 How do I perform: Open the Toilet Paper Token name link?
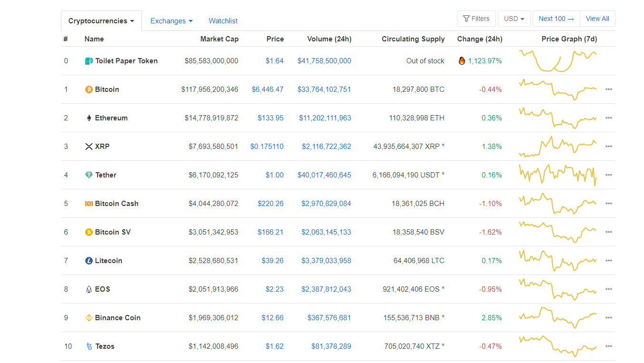pos(127,61)
